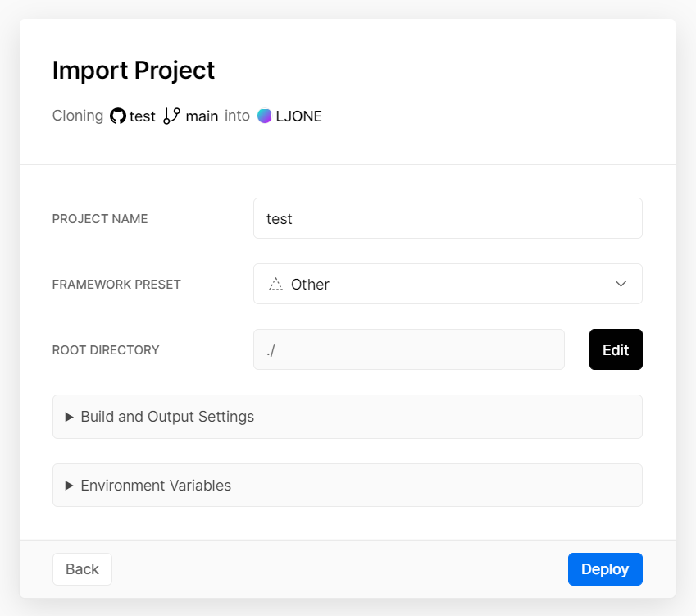This screenshot has height=616, width=696.
Task: Click the LJONE gradient avatar icon
Action: tap(264, 116)
